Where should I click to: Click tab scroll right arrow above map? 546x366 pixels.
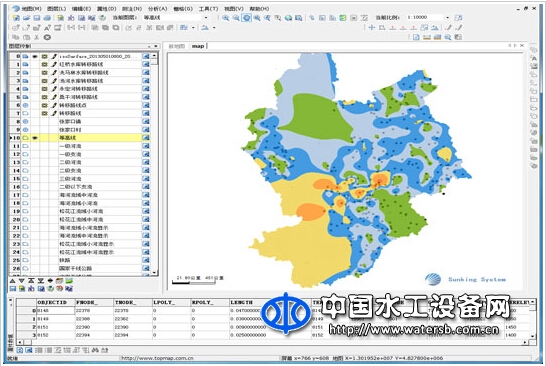(x=515, y=46)
